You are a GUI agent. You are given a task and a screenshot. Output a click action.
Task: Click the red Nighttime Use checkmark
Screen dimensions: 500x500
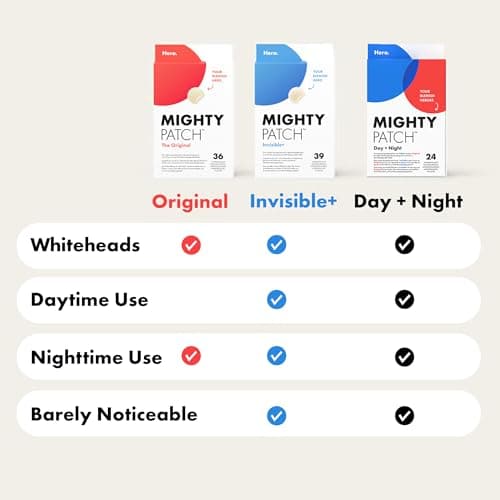click(x=191, y=356)
